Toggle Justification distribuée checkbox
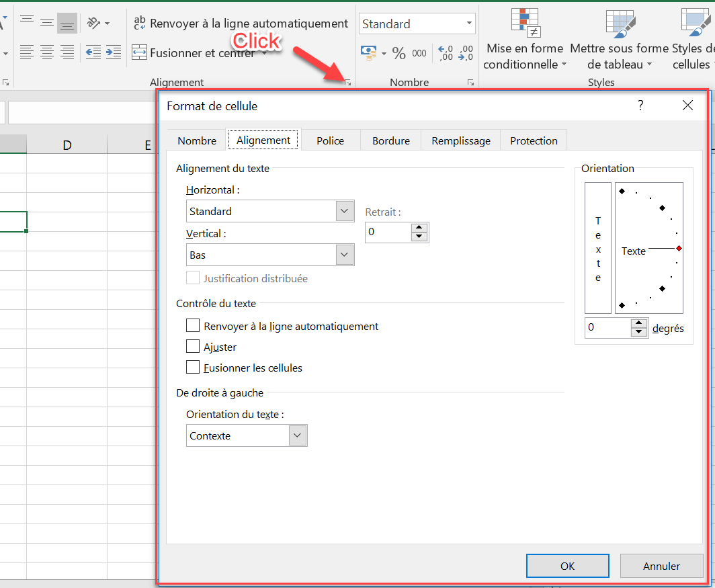Image resolution: width=715 pixels, height=588 pixels. (193, 278)
